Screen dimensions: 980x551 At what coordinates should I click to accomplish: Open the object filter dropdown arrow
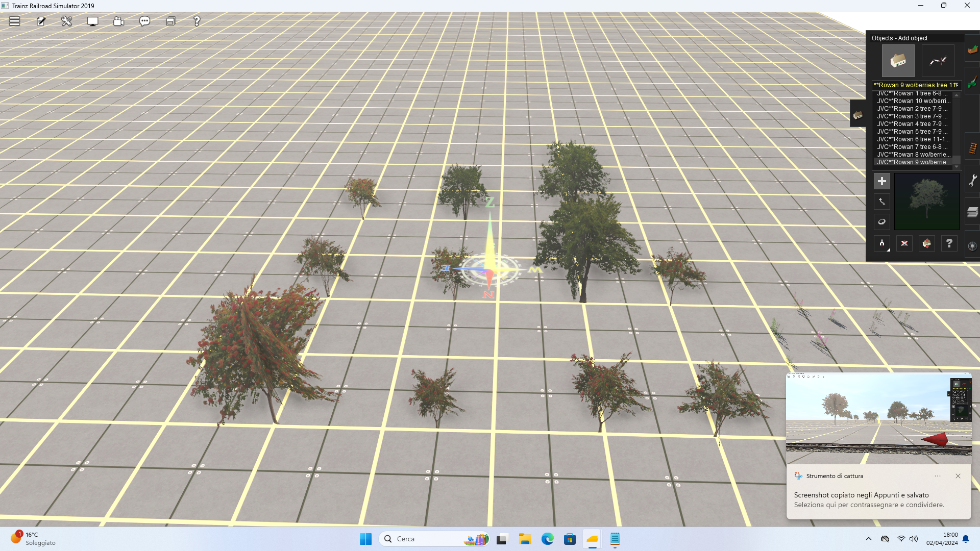(957, 85)
